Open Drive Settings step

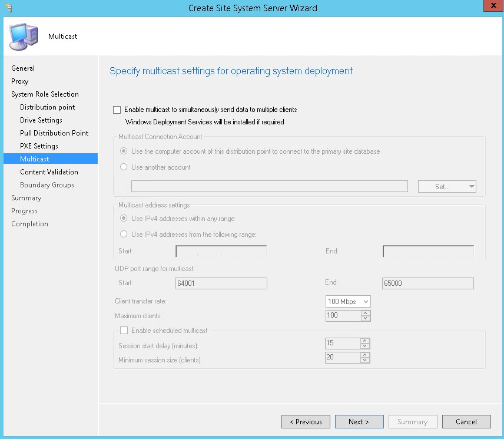(41, 120)
